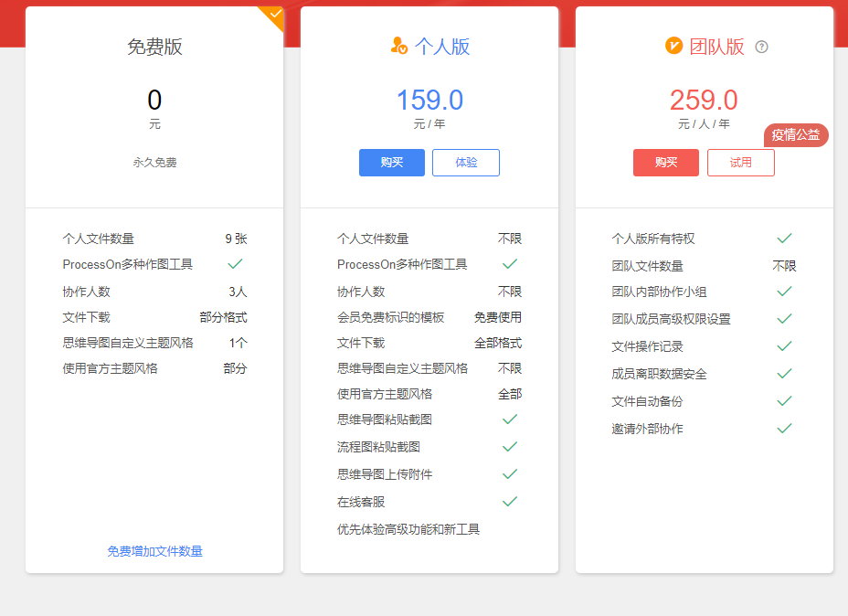Click the checkmark for 思维导图上传附件
Screen dimensions: 848x616
(x=510, y=474)
